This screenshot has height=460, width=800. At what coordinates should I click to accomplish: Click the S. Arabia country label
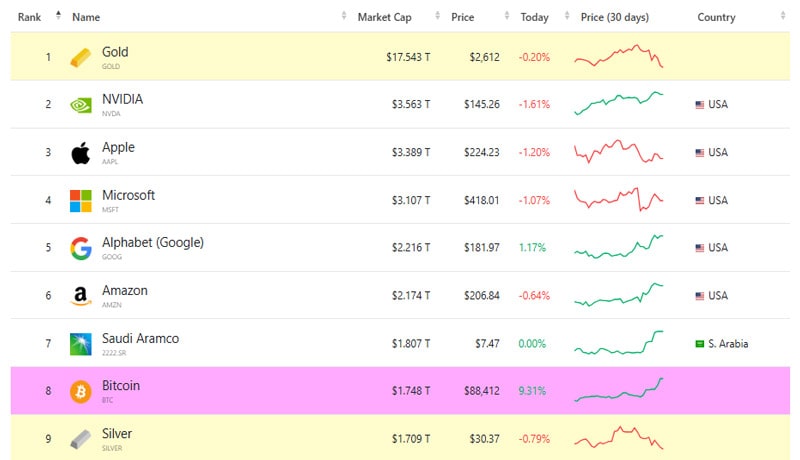point(728,344)
